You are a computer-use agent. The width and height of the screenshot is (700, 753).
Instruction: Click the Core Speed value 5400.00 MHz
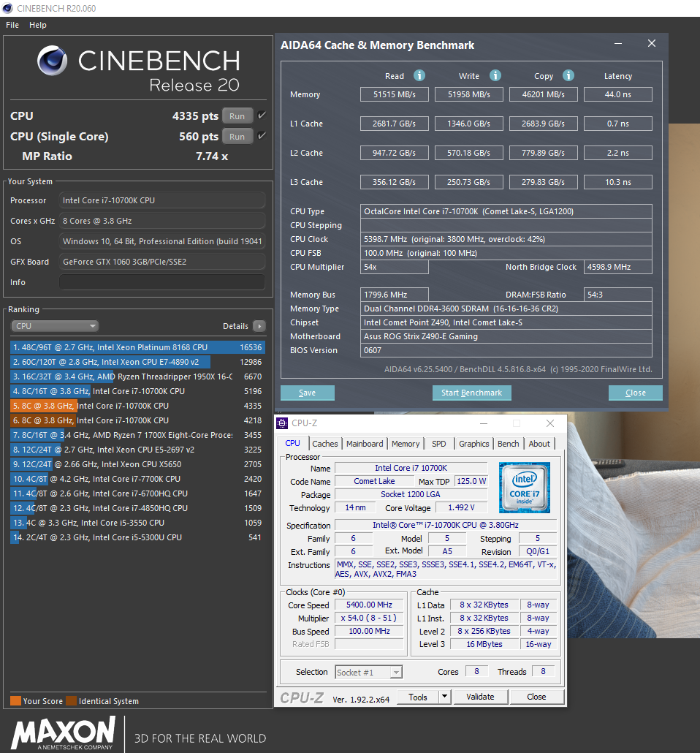point(369,605)
